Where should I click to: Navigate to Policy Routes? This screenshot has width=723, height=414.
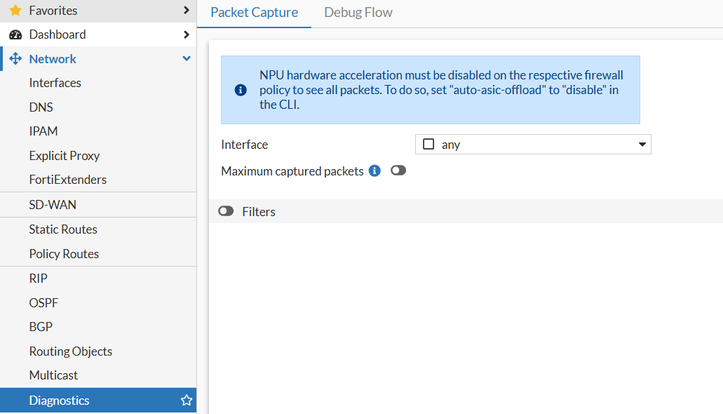(64, 254)
